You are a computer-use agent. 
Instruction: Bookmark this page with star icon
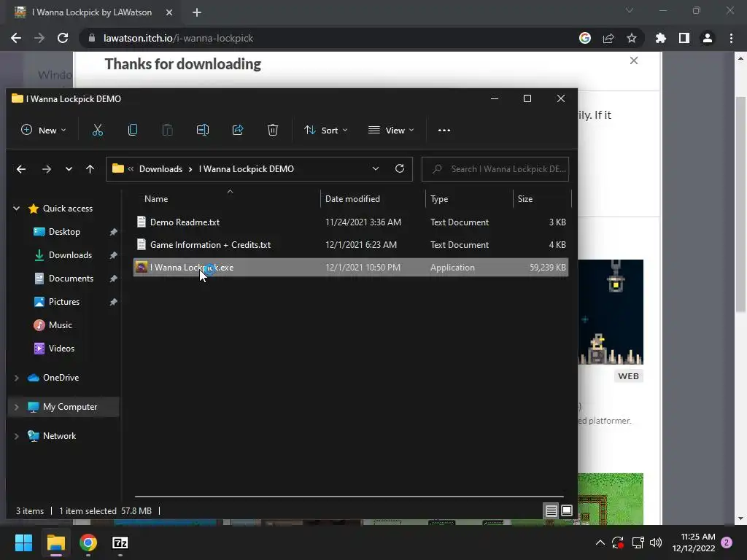click(x=632, y=38)
